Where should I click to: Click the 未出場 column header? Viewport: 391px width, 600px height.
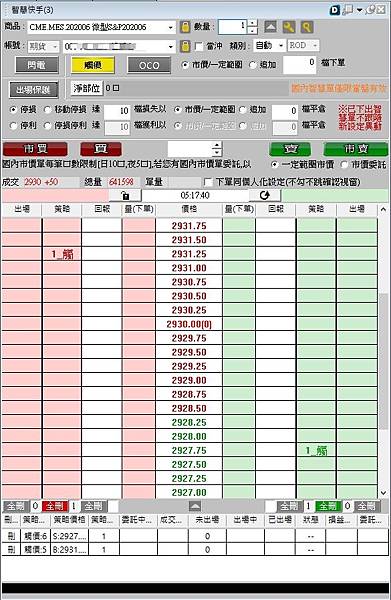207,520
